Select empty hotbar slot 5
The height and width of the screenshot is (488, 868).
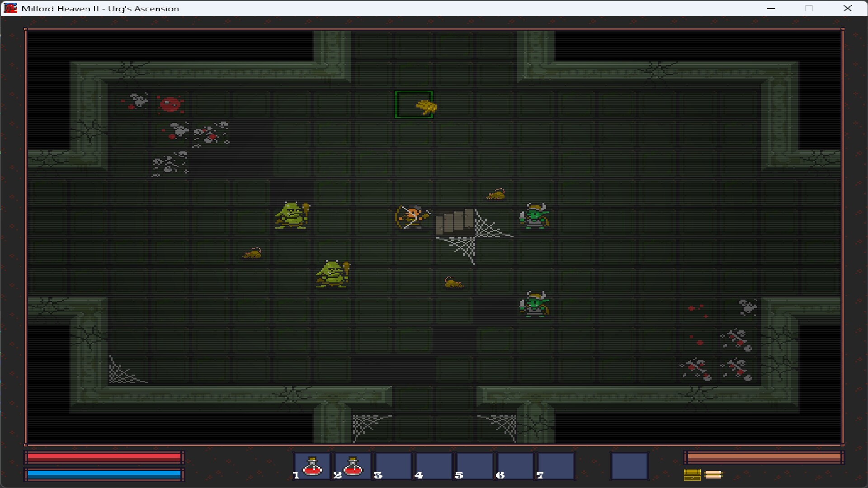(474, 466)
